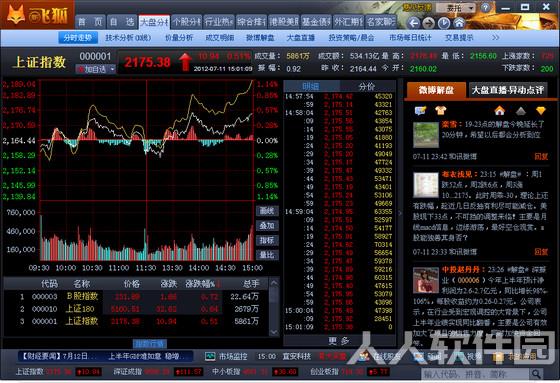The width and height of the screenshot is (560, 383).
Task: Select B股指数 row in index table
Action: [136, 297]
